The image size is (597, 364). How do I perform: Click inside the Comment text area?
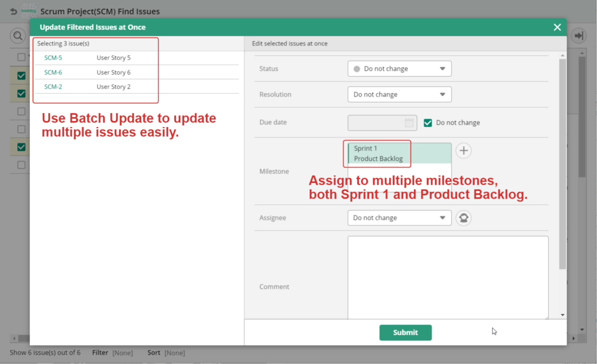pos(448,277)
